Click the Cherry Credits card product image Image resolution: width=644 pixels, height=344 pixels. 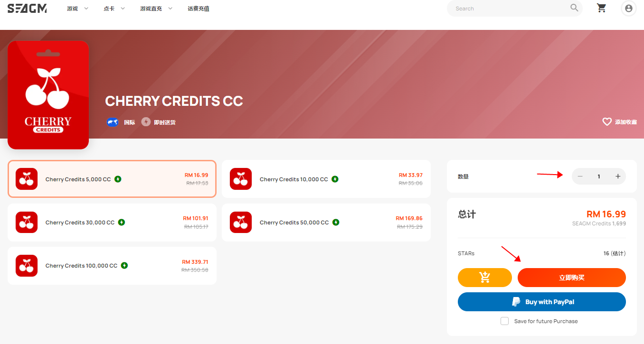pos(48,95)
